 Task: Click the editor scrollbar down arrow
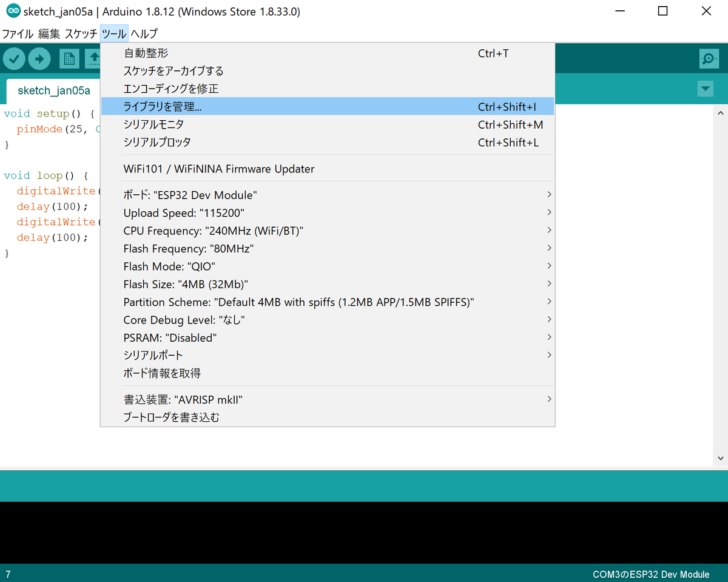tap(721, 459)
